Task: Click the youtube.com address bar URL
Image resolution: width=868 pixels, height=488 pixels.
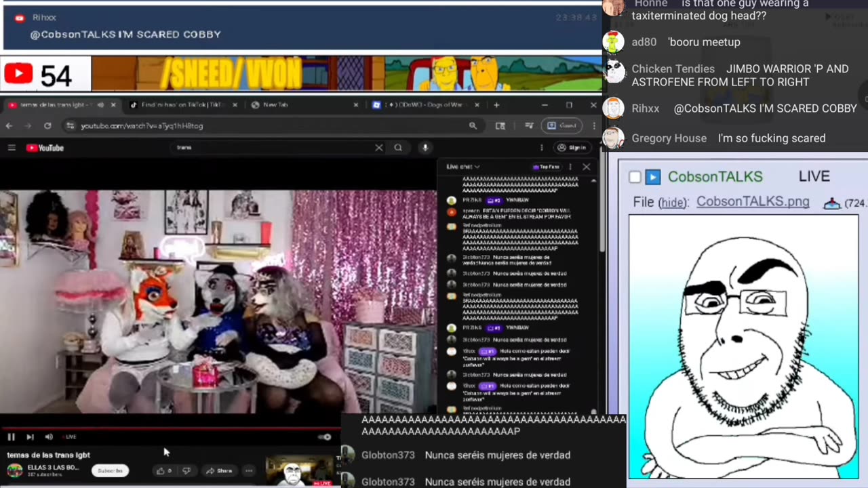Action: coord(142,126)
